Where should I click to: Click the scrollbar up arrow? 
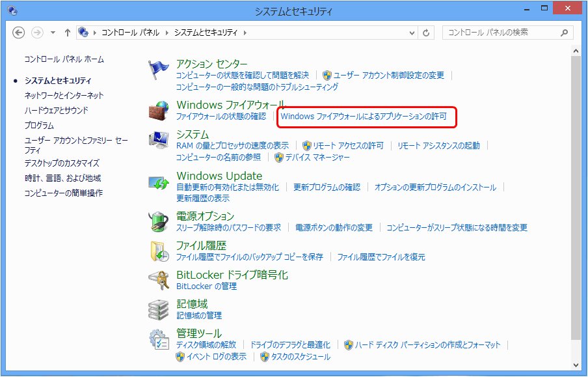(x=576, y=50)
